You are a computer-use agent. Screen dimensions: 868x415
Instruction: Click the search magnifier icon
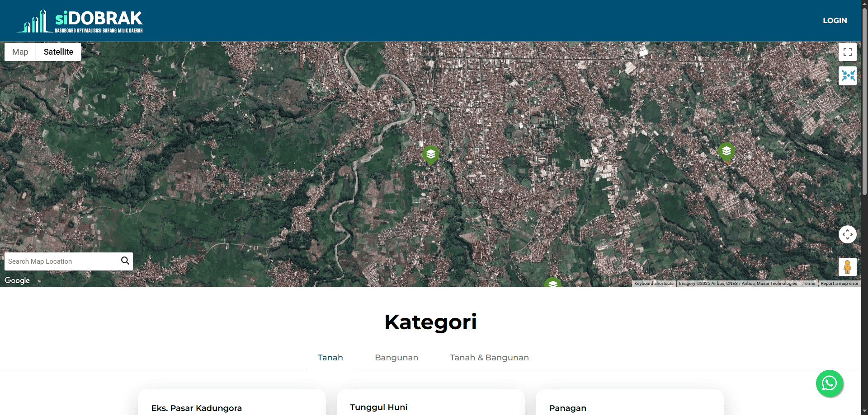125,261
